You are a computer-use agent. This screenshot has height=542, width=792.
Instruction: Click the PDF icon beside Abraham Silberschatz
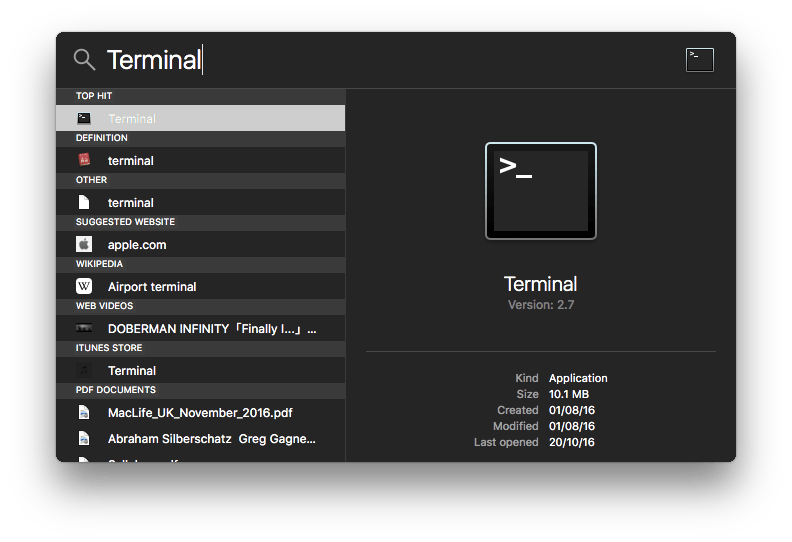point(84,438)
